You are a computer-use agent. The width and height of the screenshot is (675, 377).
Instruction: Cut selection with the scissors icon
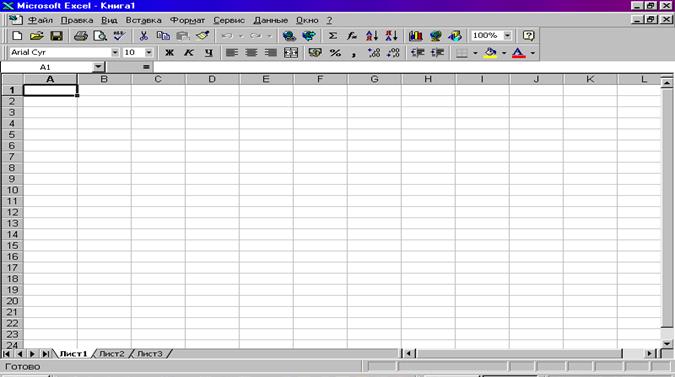143,36
